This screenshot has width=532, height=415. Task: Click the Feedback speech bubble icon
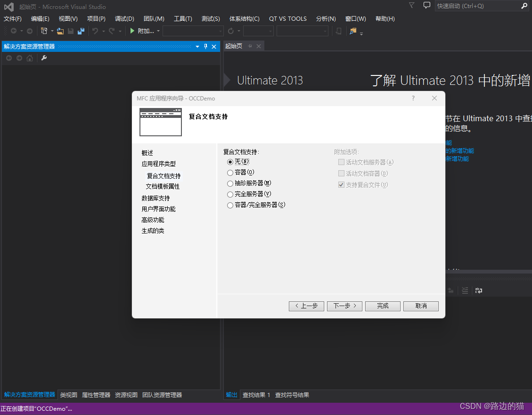427,6
